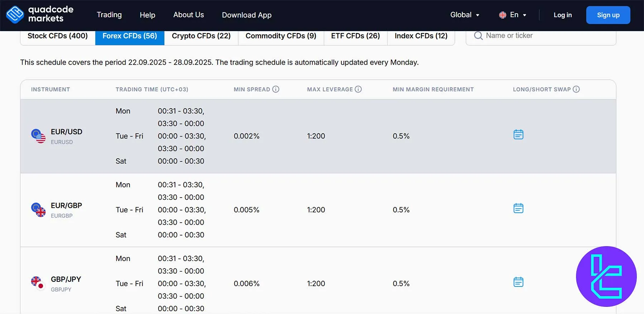The height and width of the screenshot is (314, 644).
Task: Click the Min Spread info icon
Action: pos(275,89)
